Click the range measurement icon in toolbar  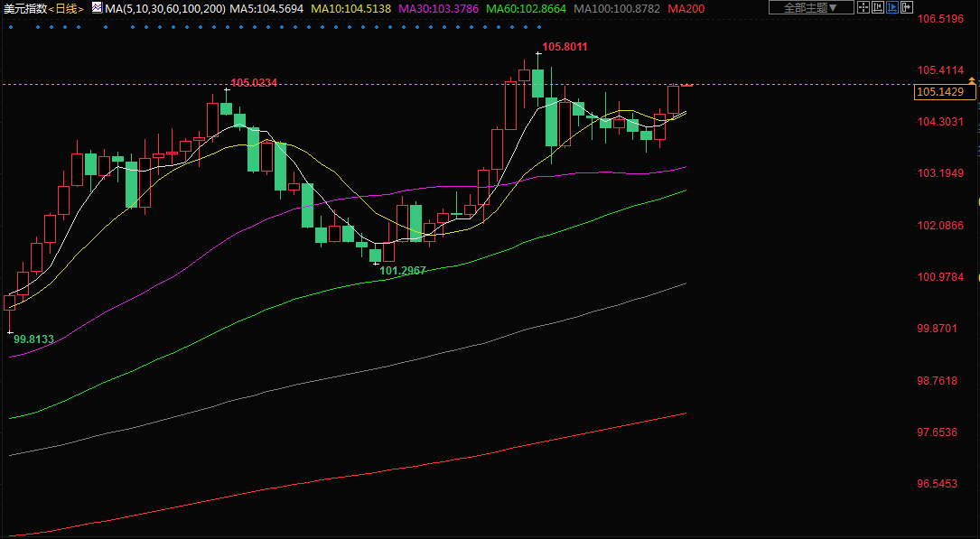878,7
